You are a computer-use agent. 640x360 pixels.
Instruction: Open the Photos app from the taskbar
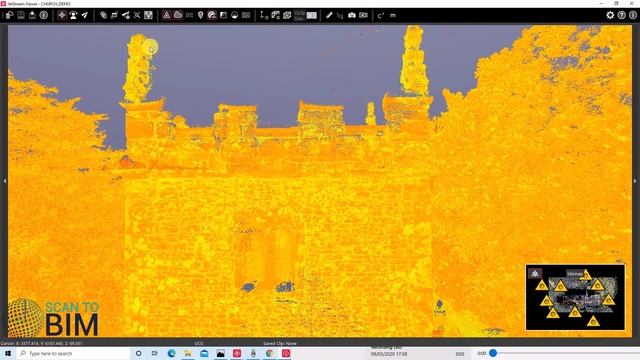[x=220, y=353]
